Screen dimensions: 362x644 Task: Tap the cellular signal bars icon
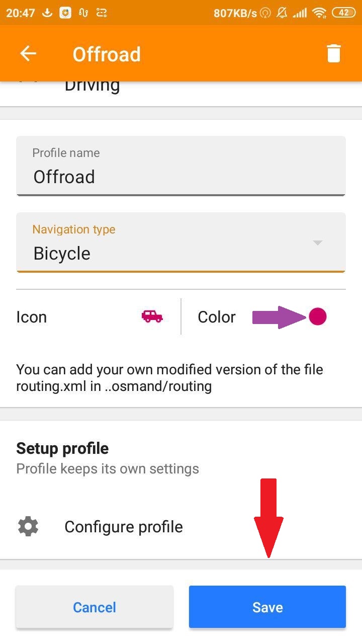click(300, 13)
